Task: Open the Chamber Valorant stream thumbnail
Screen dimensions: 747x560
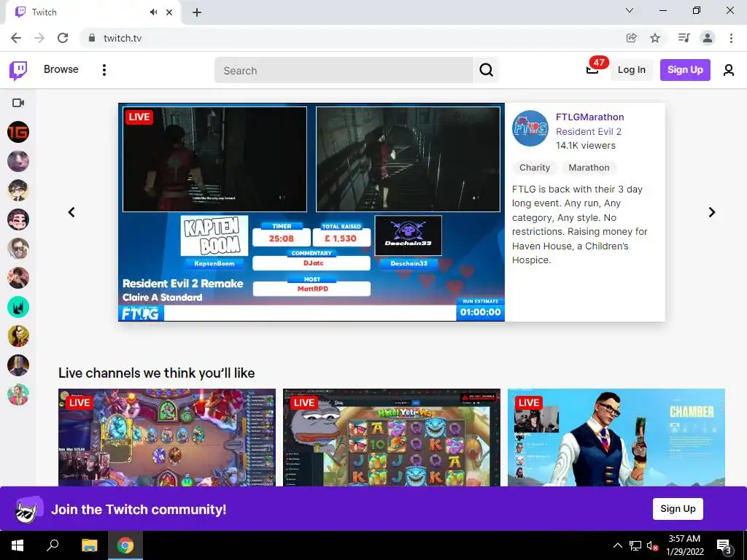Action: (x=616, y=437)
